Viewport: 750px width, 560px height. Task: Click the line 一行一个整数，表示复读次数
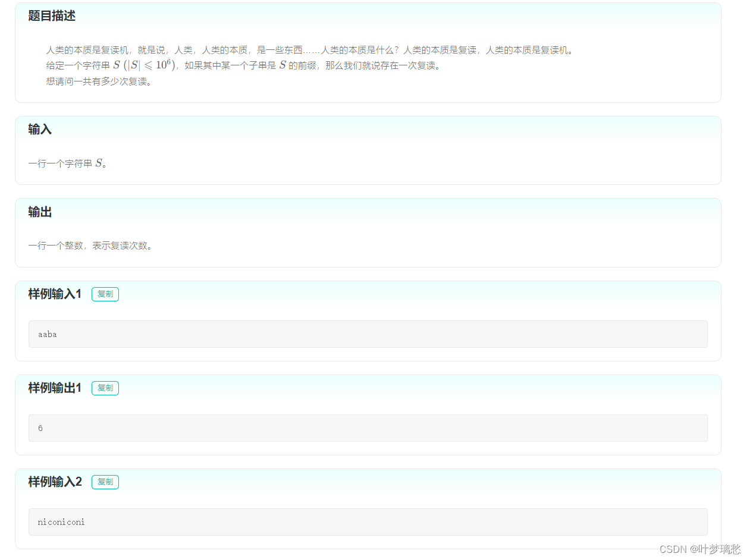point(90,246)
